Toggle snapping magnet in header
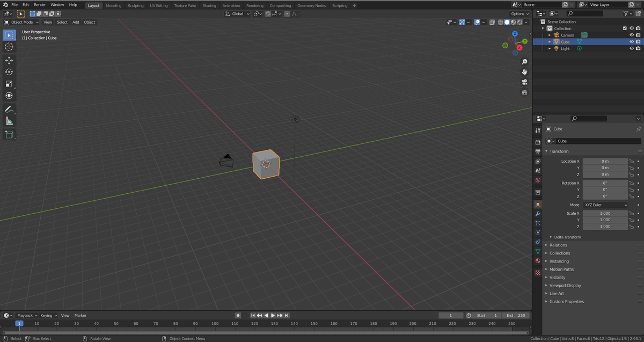The image size is (644, 342). click(x=268, y=14)
